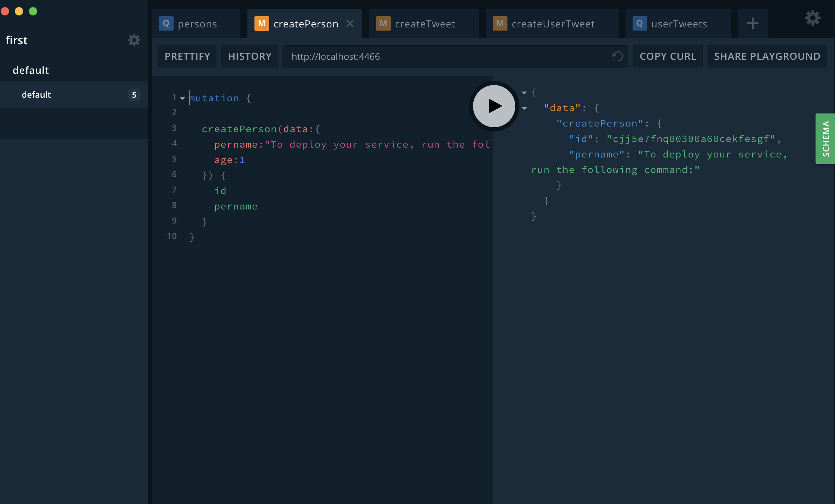Click the orange M icon on createPerson tab
This screenshot has height=504, width=835.
tap(261, 24)
